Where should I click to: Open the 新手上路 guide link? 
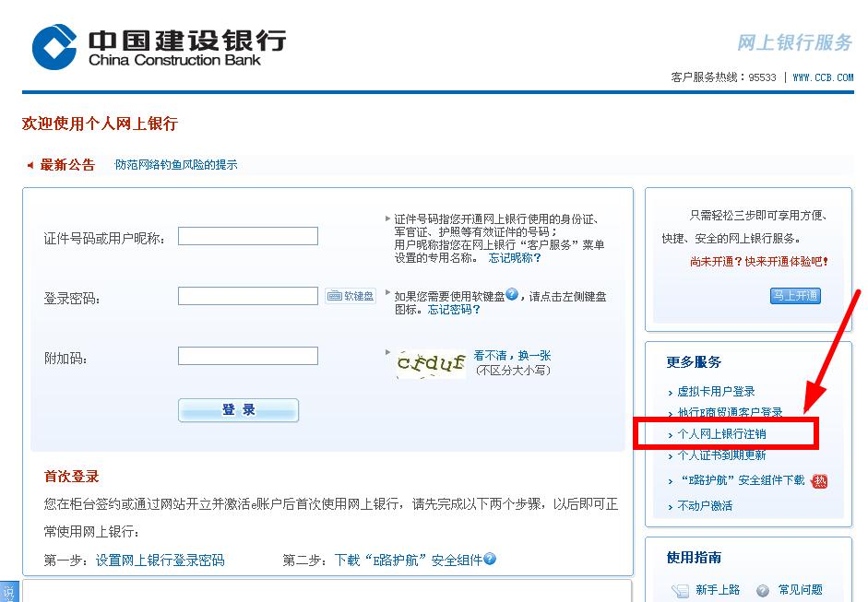[718, 590]
